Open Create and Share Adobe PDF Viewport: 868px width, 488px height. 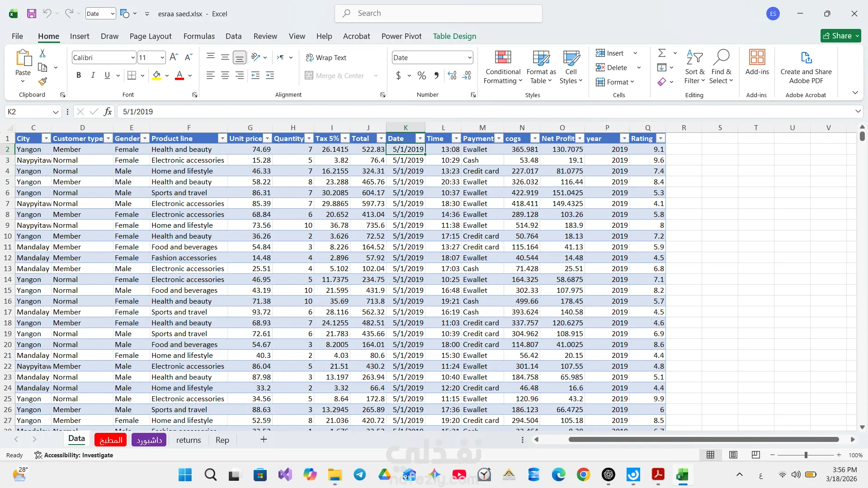806,67
